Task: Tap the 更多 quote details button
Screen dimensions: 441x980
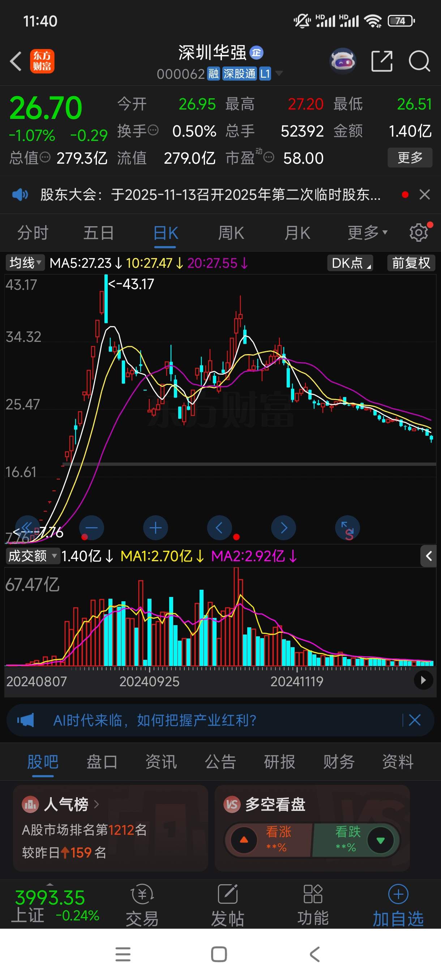Action: coord(410,157)
